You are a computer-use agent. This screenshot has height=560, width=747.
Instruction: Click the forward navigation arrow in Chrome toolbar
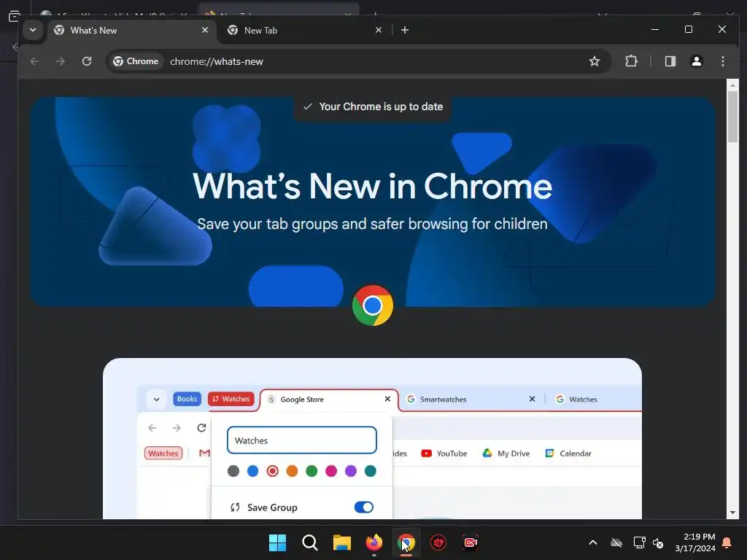point(60,61)
